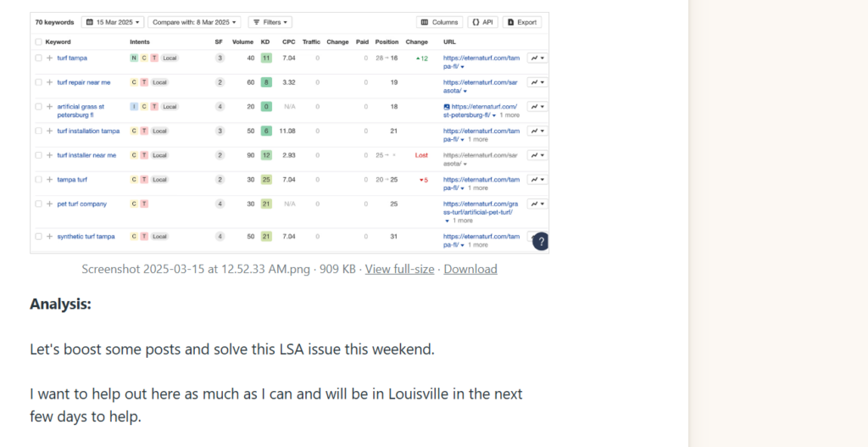The height and width of the screenshot is (447, 868).
Task: Open the turf installer near me keyword
Action: [x=86, y=155]
